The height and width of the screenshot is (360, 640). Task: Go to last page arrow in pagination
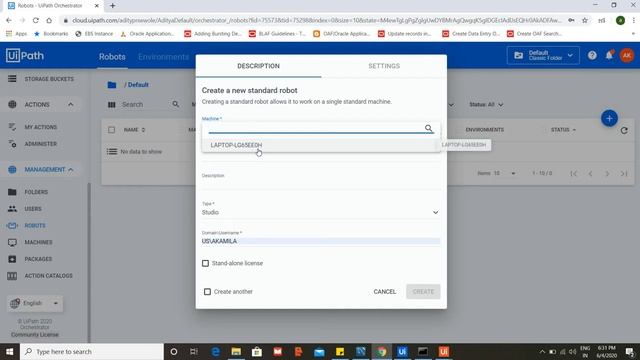(x=624, y=174)
